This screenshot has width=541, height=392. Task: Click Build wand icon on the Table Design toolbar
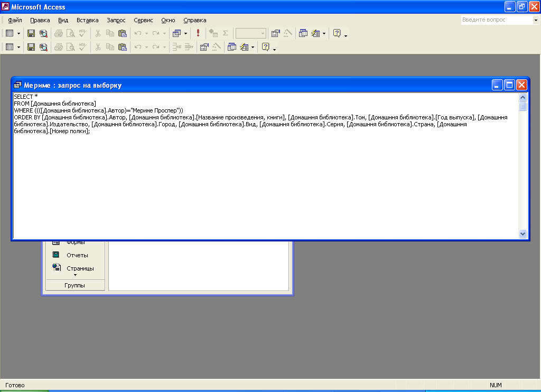tap(217, 47)
